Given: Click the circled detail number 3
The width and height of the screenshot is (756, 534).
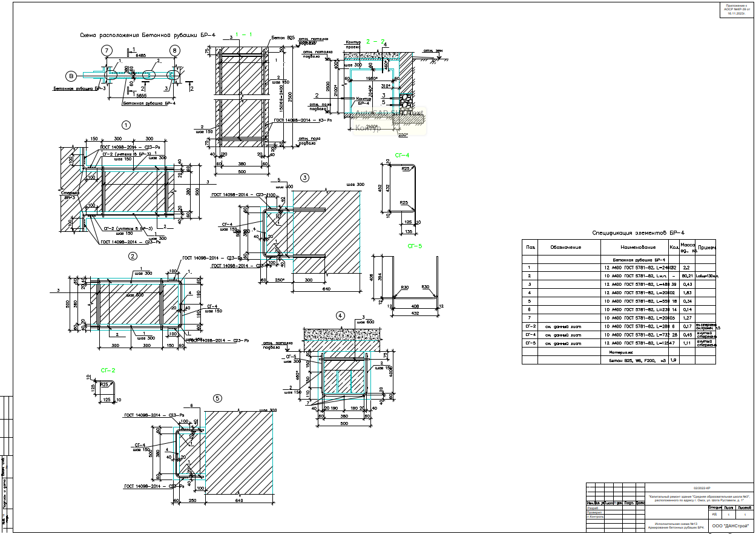Looking at the screenshot, I should pos(304,177).
